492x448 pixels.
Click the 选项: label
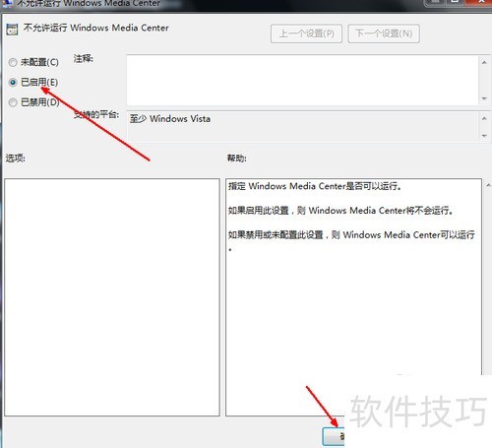pyautogui.click(x=16, y=159)
